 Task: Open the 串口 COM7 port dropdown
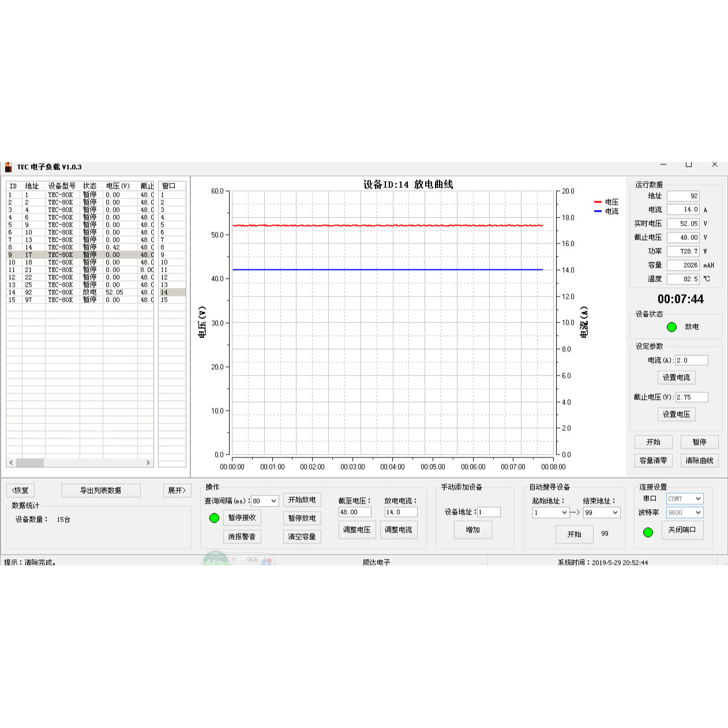click(697, 499)
